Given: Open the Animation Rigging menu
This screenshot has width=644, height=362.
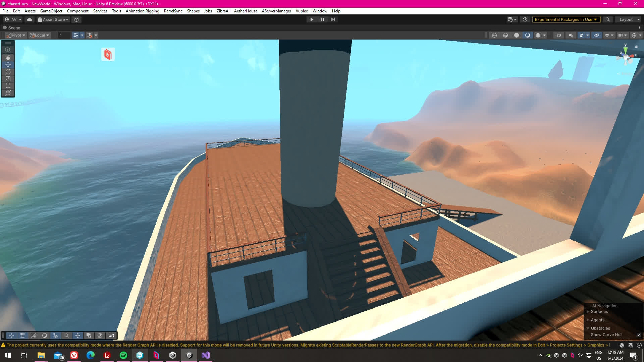Looking at the screenshot, I should (142, 11).
